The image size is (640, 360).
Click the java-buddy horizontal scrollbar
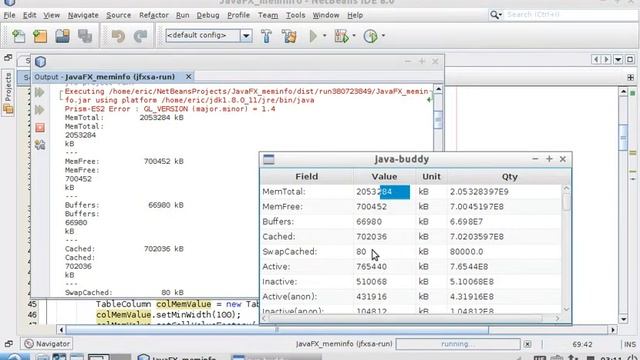tap(411, 318)
